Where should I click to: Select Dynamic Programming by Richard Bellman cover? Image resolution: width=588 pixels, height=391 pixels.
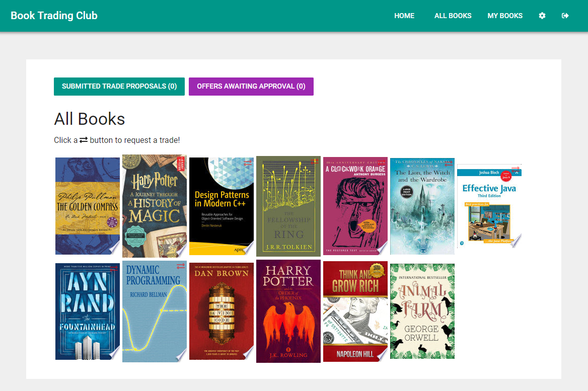[x=155, y=311]
